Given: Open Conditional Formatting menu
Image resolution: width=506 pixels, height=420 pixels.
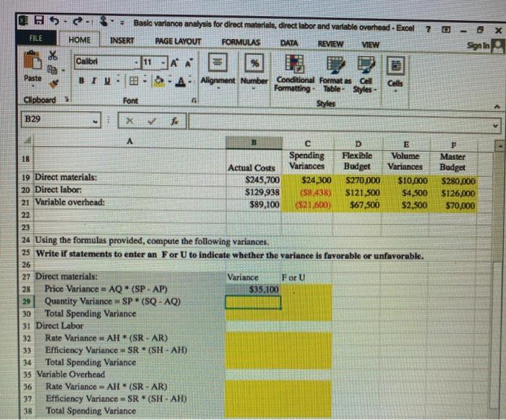Looking at the screenshot, I should click(x=295, y=74).
